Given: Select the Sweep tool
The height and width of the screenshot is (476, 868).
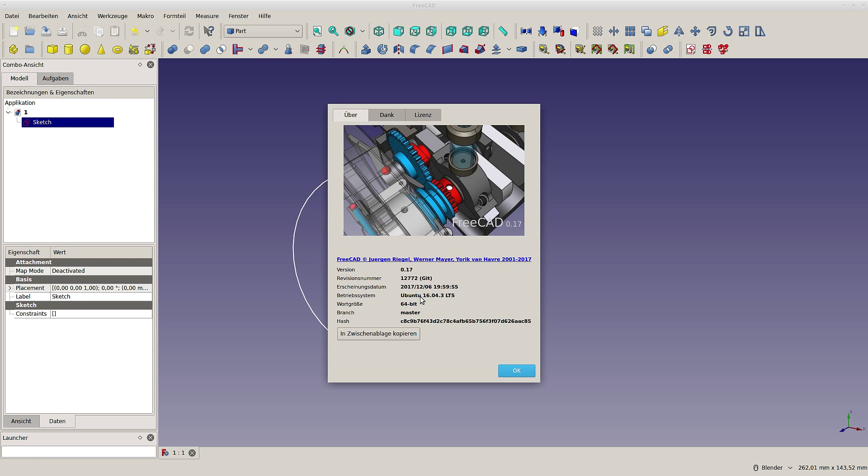Looking at the screenshot, I should click(x=480, y=49).
